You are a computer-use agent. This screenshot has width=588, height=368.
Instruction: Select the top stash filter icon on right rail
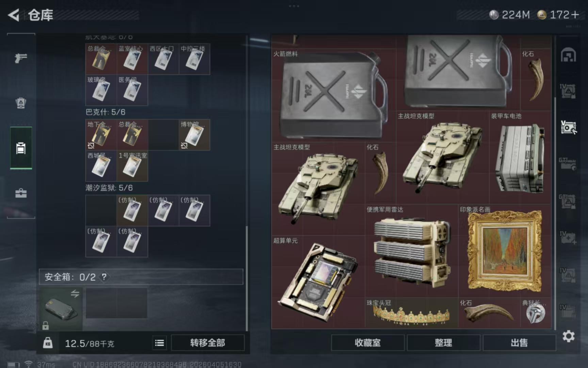pos(568,55)
